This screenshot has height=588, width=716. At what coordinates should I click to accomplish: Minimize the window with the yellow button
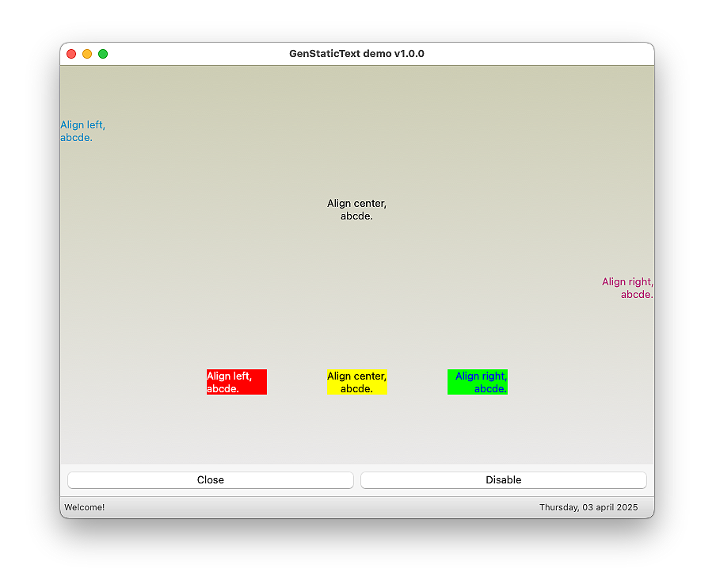pos(87,54)
